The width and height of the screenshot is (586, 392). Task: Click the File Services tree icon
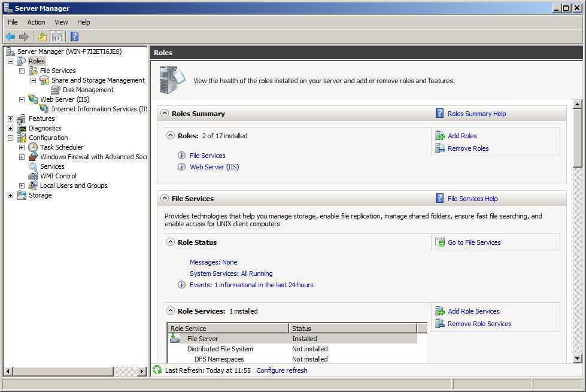[x=34, y=71]
